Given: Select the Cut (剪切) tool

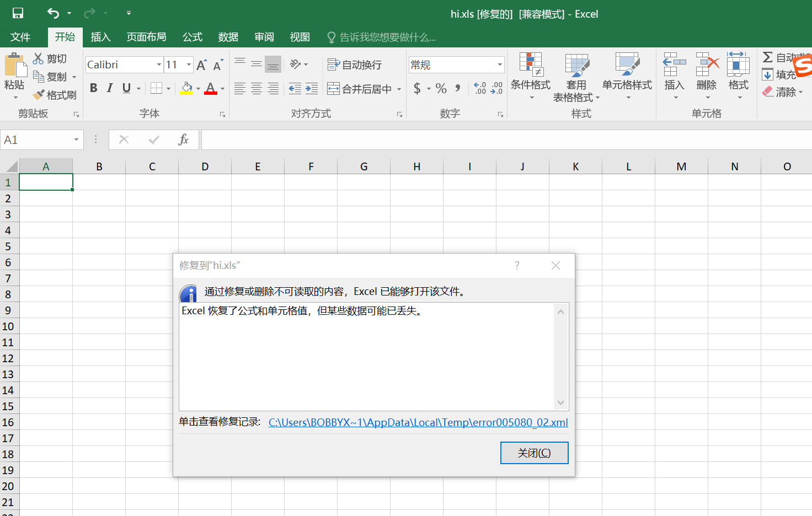Looking at the screenshot, I should [50, 58].
